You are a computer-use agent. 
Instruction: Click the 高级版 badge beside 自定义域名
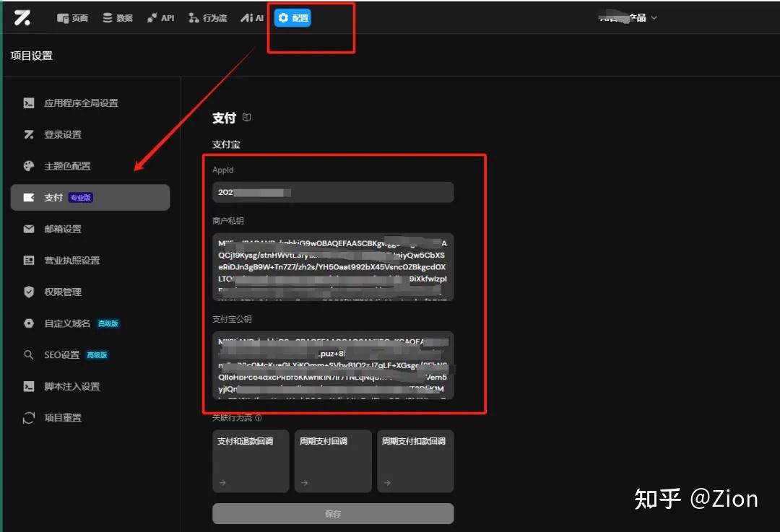tap(108, 323)
